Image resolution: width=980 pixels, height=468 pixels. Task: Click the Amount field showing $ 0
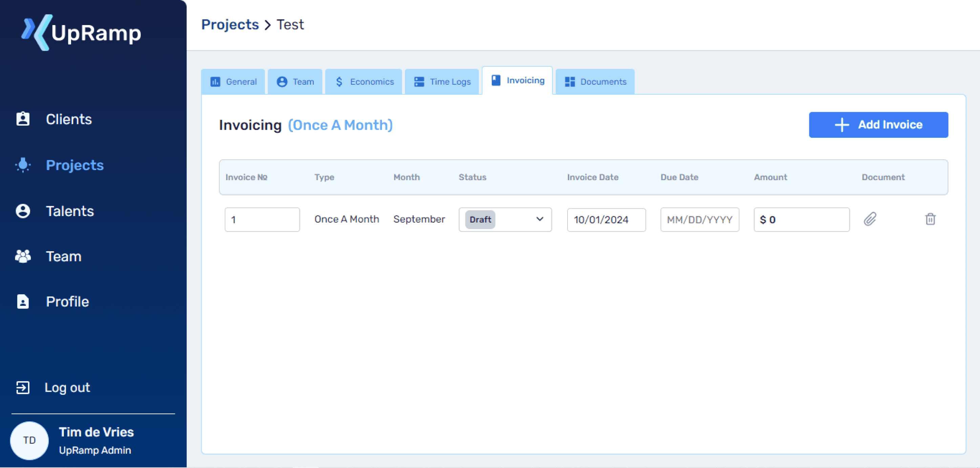[801, 219]
